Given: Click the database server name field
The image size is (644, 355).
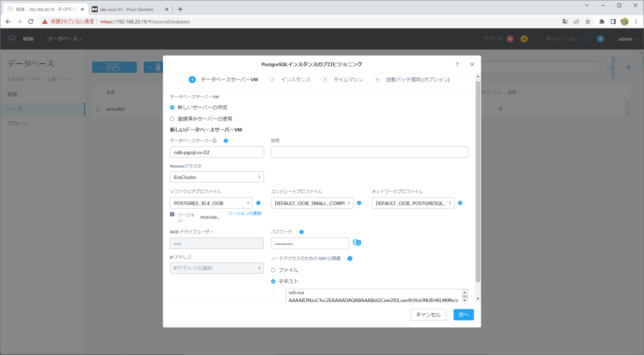Looking at the screenshot, I should point(217,152).
